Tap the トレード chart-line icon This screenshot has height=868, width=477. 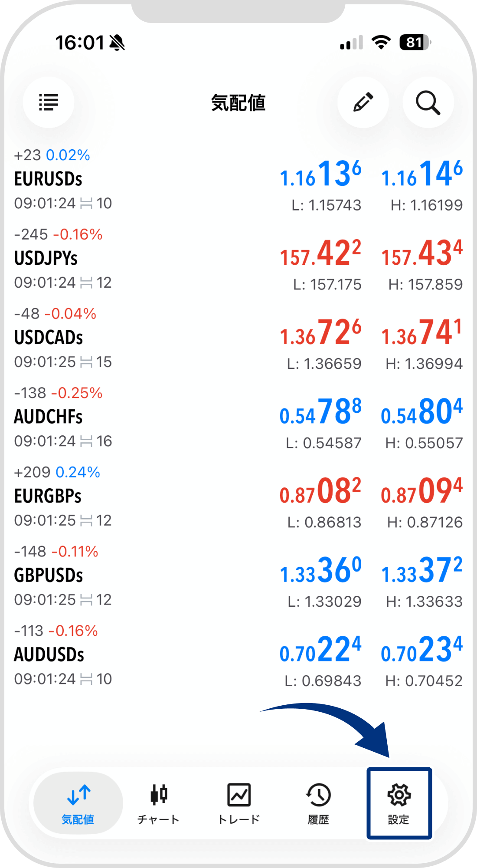(x=239, y=795)
